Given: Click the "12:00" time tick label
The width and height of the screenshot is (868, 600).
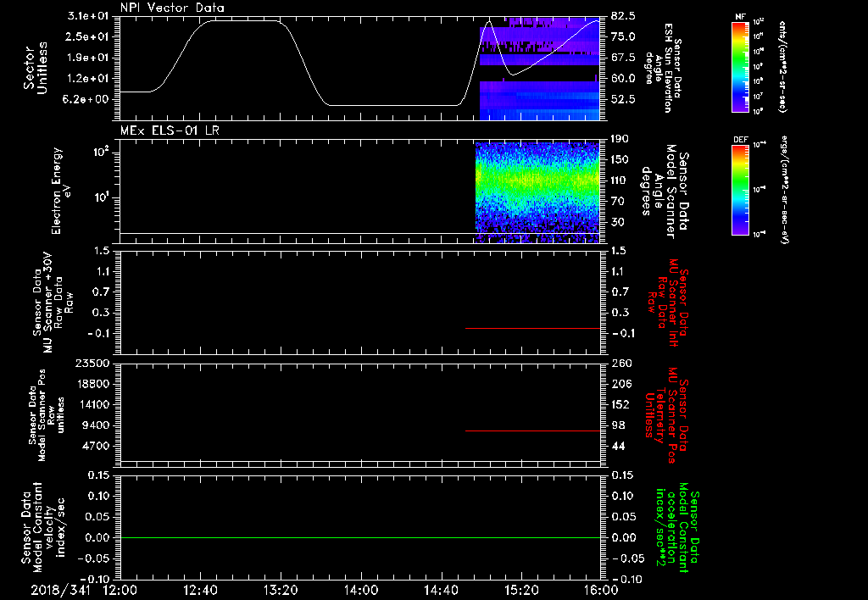Looking at the screenshot, I should tap(120, 590).
